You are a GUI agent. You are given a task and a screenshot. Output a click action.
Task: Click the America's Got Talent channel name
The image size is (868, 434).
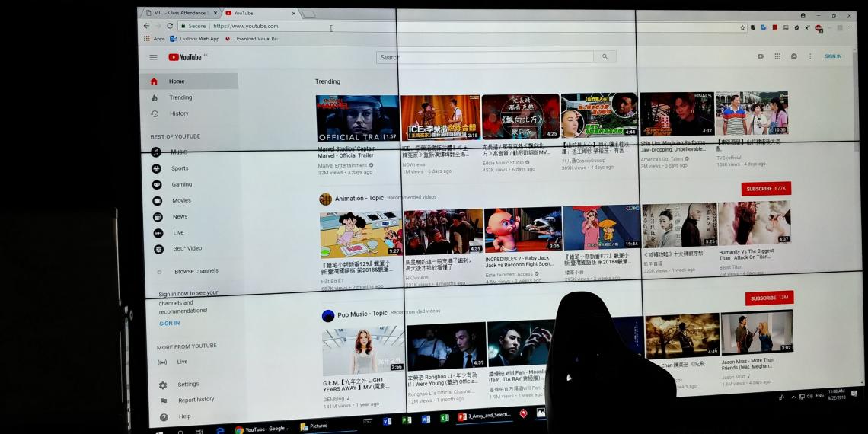point(662,158)
